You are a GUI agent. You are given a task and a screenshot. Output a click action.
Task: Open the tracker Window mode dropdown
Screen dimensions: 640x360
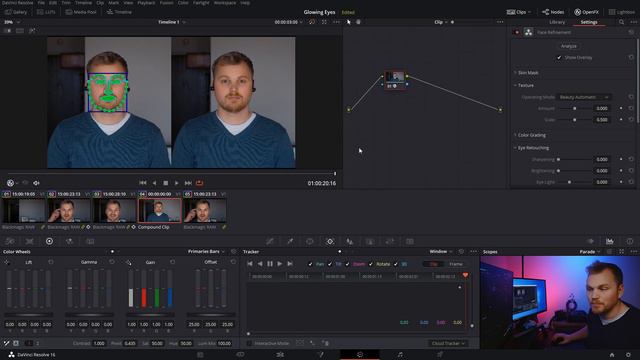pos(440,251)
